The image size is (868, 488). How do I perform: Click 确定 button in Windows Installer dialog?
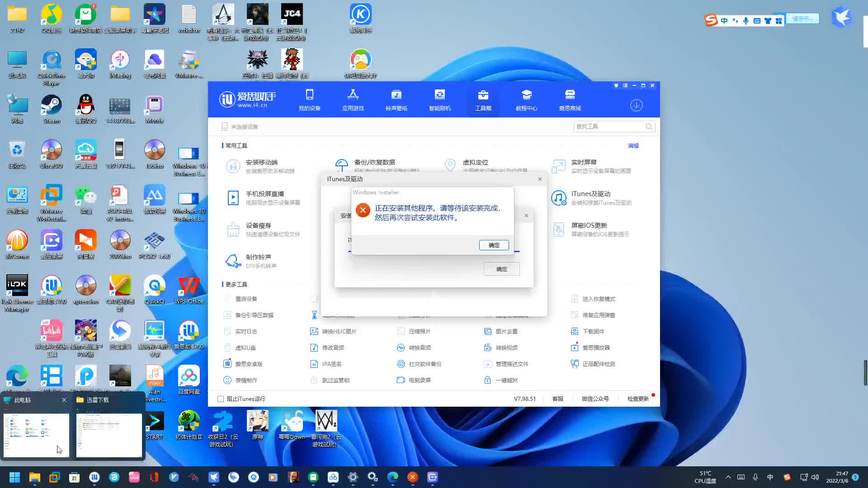coord(494,245)
